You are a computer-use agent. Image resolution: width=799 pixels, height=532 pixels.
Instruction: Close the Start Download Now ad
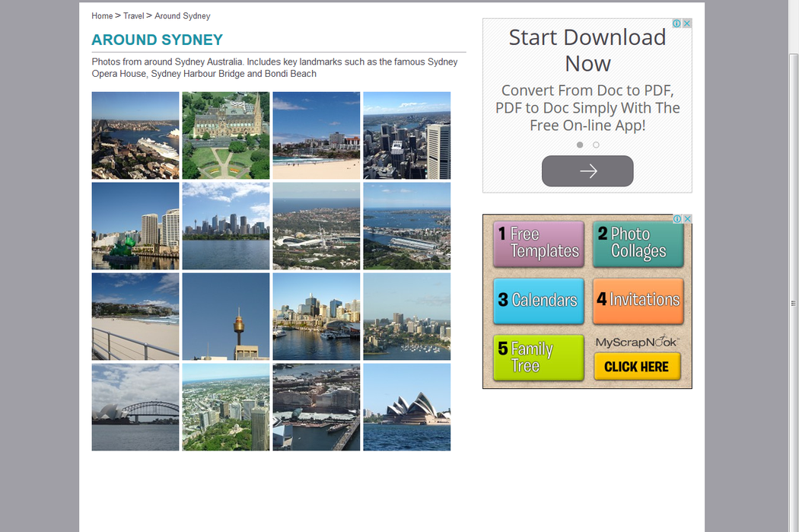click(687, 24)
